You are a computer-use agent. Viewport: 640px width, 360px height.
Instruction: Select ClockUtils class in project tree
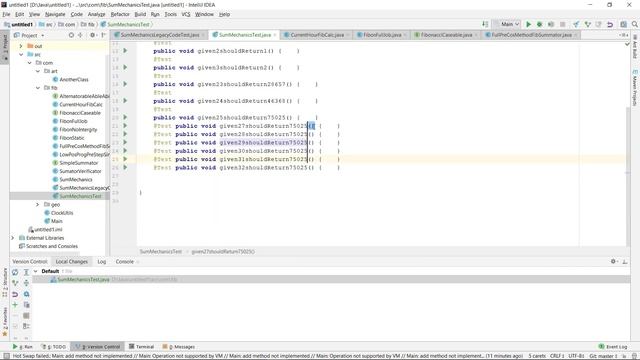pos(62,213)
